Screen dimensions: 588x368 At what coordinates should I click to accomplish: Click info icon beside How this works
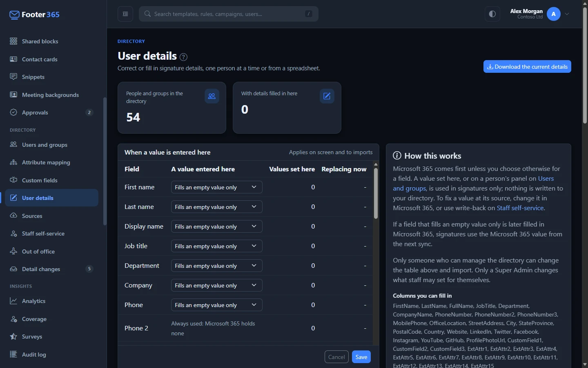(397, 156)
